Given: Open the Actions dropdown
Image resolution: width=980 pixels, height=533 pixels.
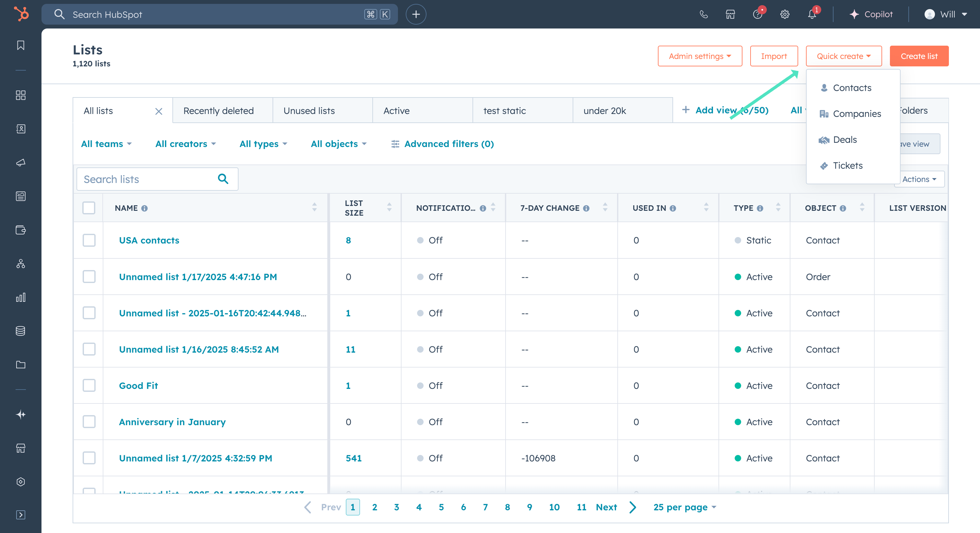Looking at the screenshot, I should click(919, 179).
